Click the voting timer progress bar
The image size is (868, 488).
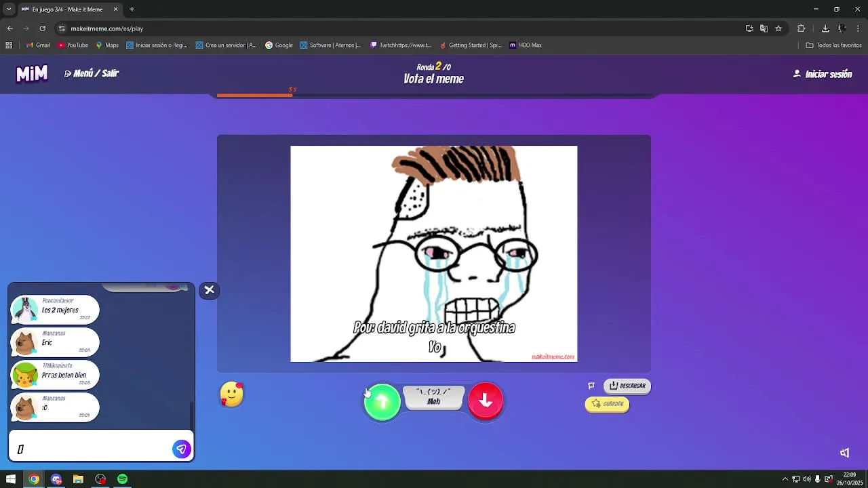[x=434, y=95]
